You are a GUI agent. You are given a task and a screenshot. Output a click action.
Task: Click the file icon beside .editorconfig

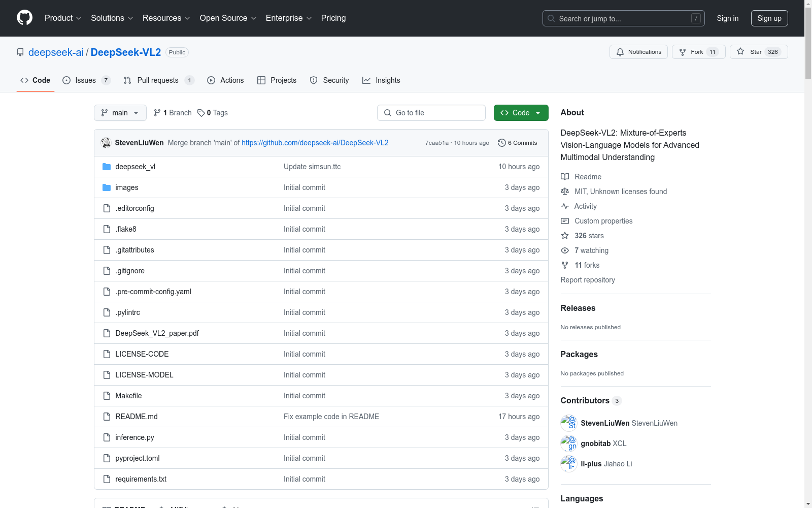107,208
